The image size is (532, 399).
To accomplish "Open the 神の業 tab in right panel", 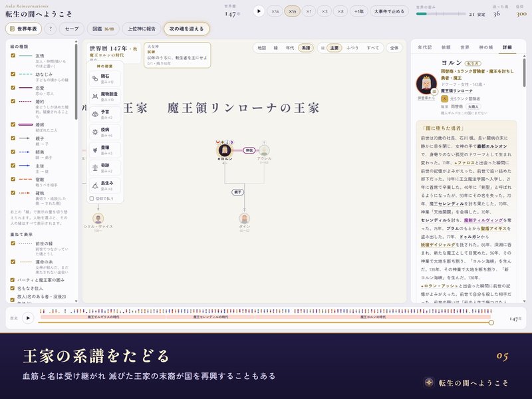I will [x=485, y=47].
